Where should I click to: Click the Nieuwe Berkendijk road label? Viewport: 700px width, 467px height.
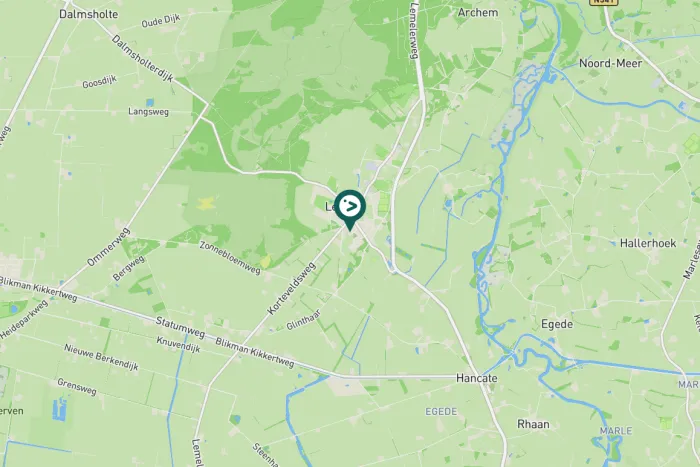pos(101,357)
